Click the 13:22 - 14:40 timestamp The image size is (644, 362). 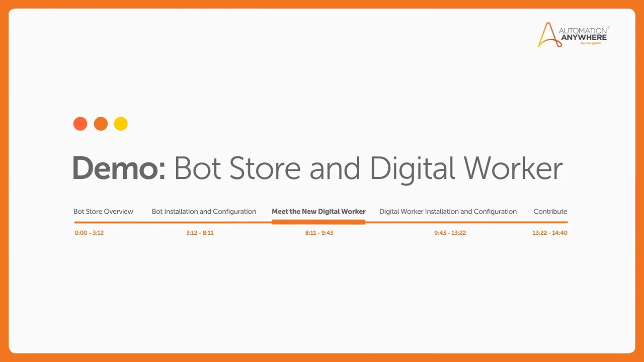click(x=550, y=233)
